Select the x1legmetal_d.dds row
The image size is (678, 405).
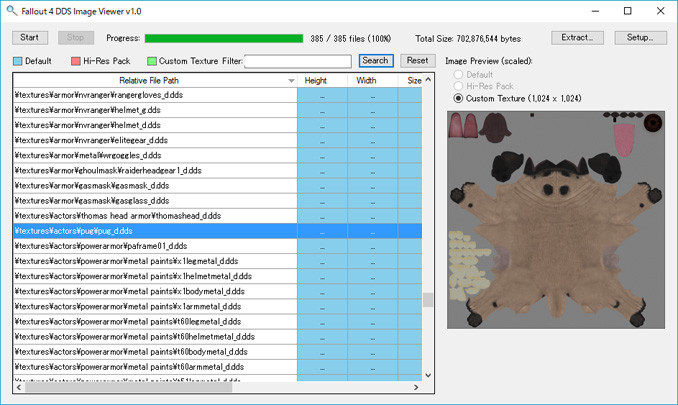point(217,261)
